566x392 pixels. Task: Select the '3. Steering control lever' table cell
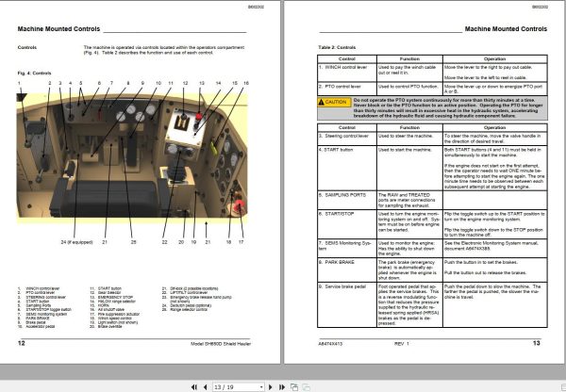click(x=347, y=139)
